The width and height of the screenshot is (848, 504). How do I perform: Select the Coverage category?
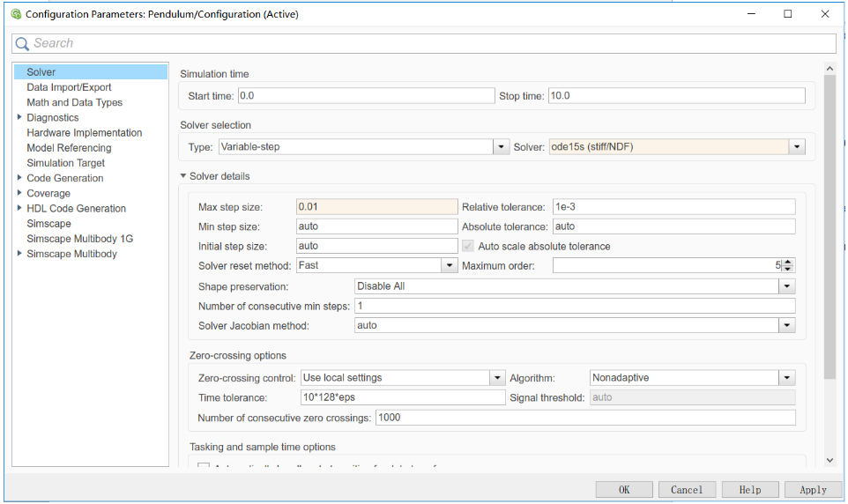pyautogui.click(x=48, y=193)
